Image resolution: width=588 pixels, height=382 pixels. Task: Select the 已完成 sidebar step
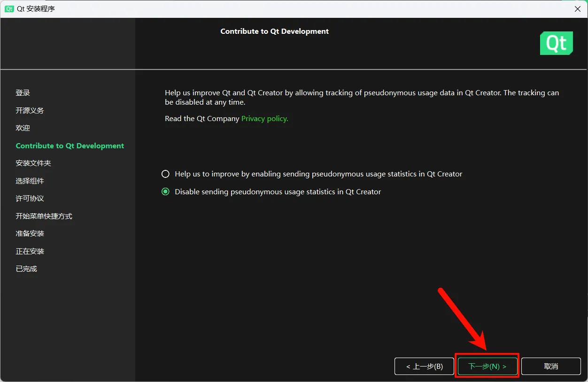click(26, 269)
